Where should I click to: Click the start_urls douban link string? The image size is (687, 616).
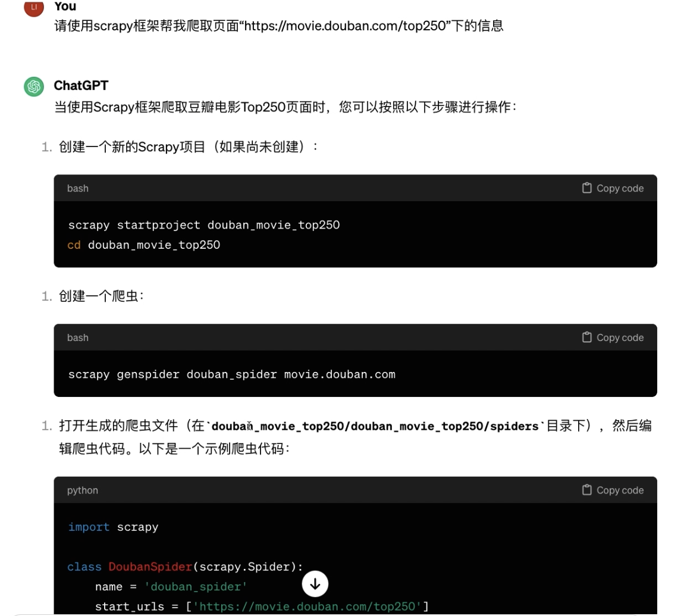pyautogui.click(x=307, y=606)
